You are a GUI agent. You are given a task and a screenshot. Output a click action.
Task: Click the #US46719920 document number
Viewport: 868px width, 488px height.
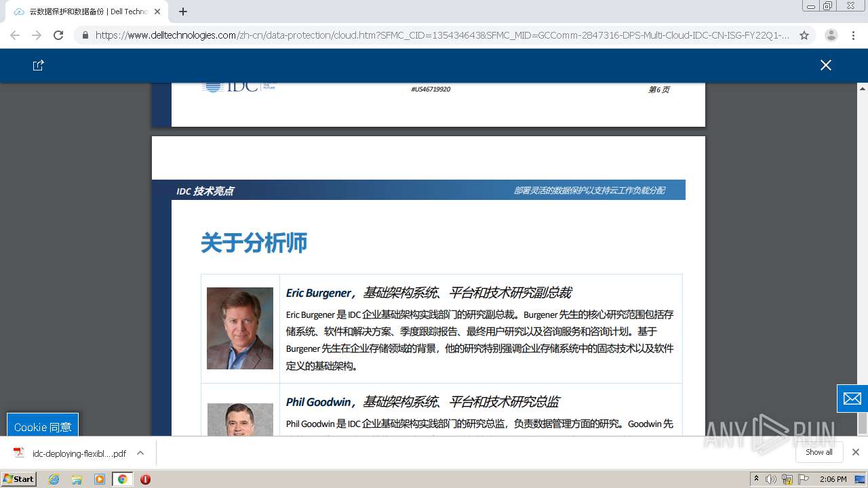(x=431, y=89)
